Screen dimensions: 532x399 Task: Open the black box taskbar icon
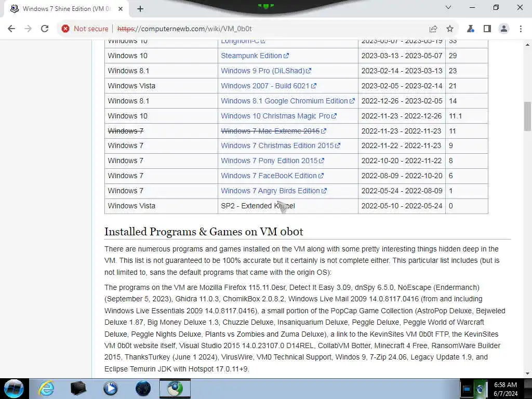pos(78,389)
